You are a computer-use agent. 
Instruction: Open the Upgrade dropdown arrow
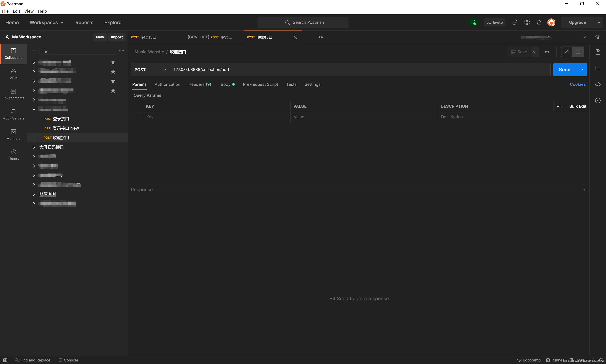coord(599,23)
